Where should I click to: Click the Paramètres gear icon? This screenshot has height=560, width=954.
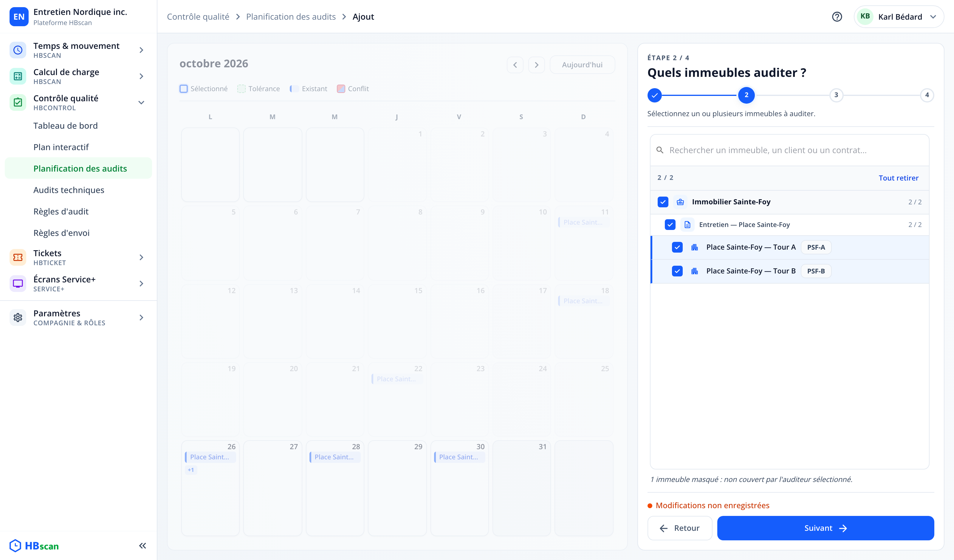click(x=18, y=318)
